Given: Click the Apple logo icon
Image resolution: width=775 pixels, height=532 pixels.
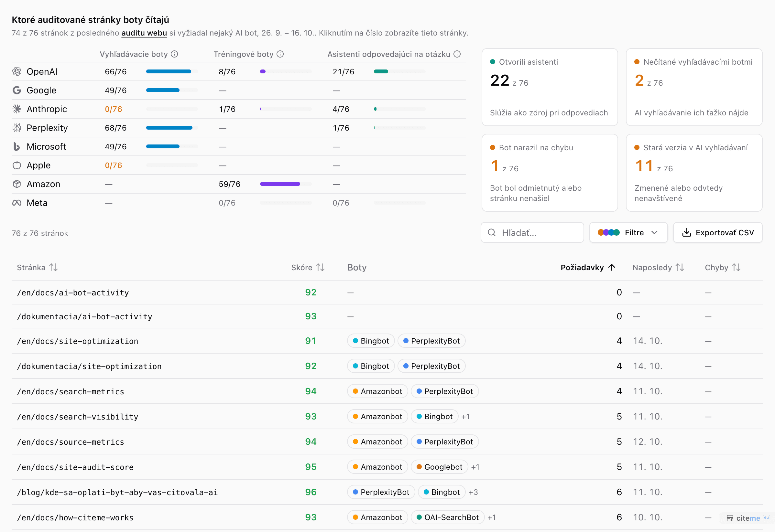Looking at the screenshot, I should click(x=17, y=165).
